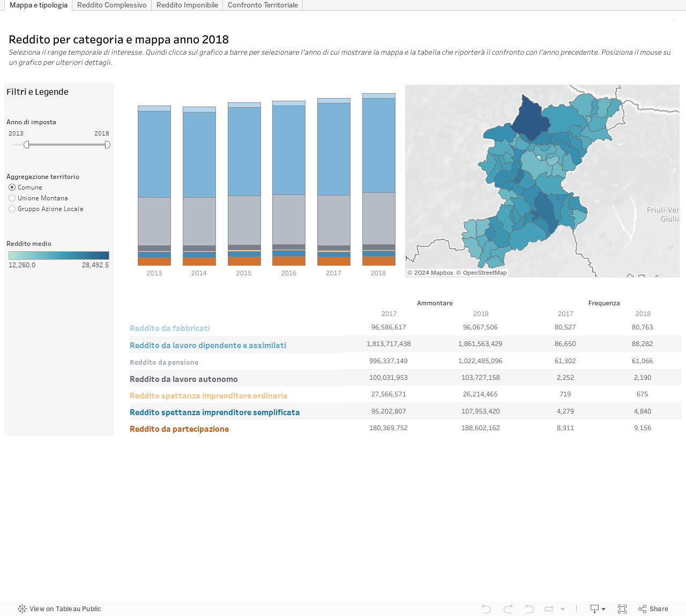Click the frequency value 2,252

[565, 378]
